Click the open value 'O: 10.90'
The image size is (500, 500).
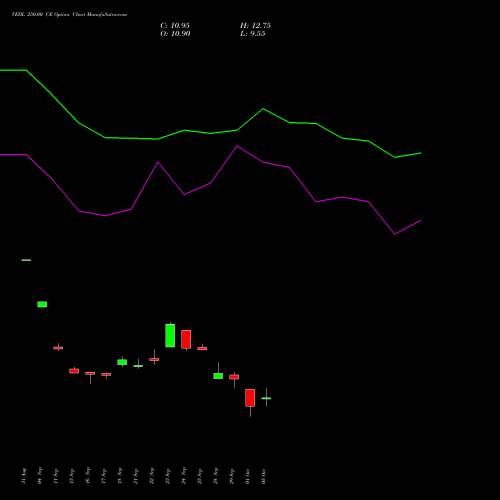click(175, 34)
